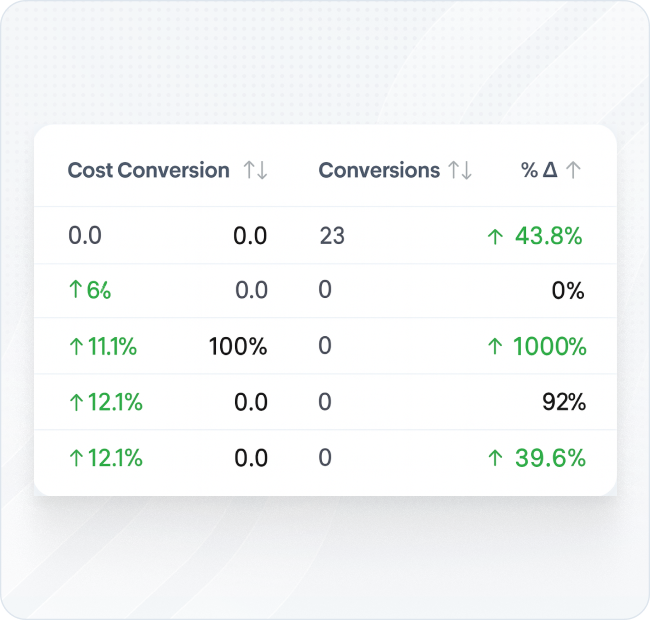Click the up arrow next to % Δ header

coord(573,171)
